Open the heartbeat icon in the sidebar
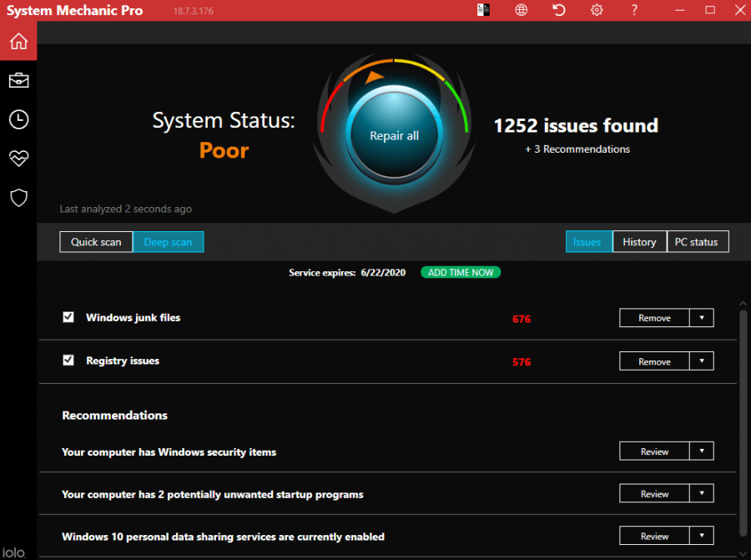 pyautogui.click(x=18, y=159)
